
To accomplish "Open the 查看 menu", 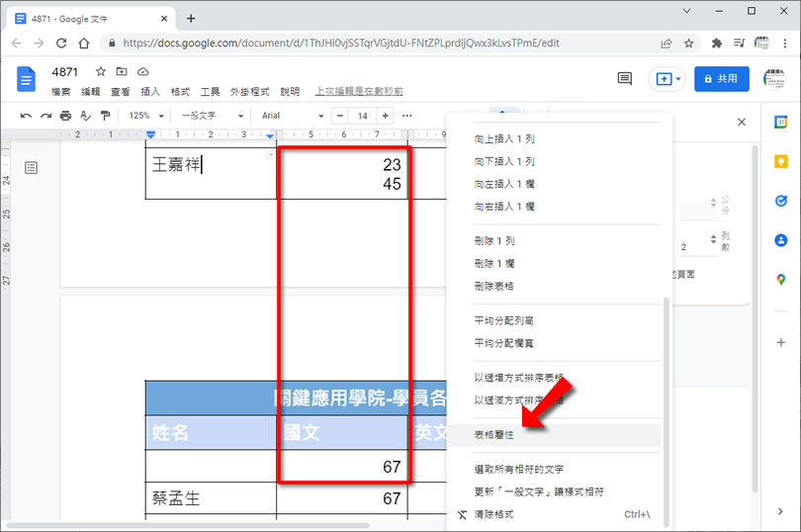I will [x=120, y=92].
